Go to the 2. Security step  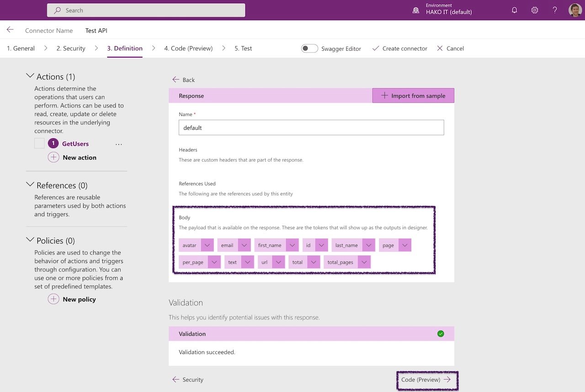pos(71,48)
